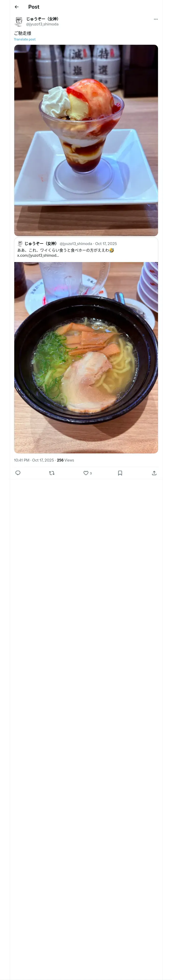This screenshot has width=172, height=980.
Task: Click Translate post link
Action: point(25,39)
